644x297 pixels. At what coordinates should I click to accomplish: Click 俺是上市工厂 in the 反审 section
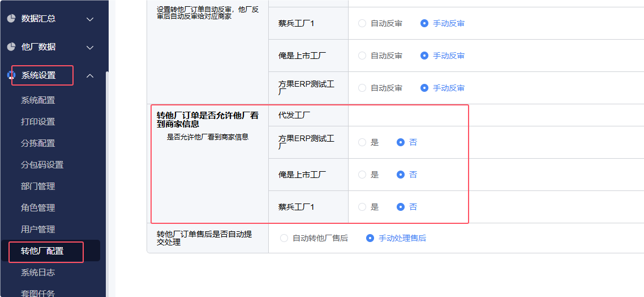(x=302, y=56)
